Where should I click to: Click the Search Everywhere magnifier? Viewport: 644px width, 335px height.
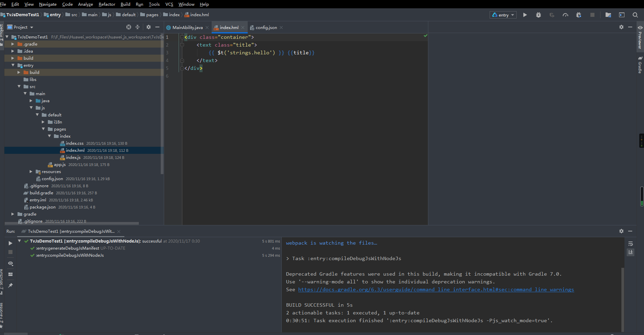tap(635, 15)
